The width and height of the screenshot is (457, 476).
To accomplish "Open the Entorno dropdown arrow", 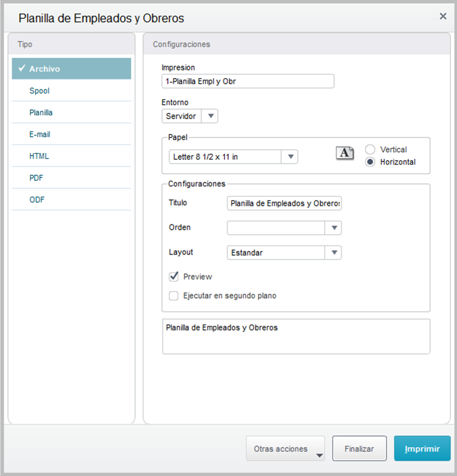I will coord(211,116).
